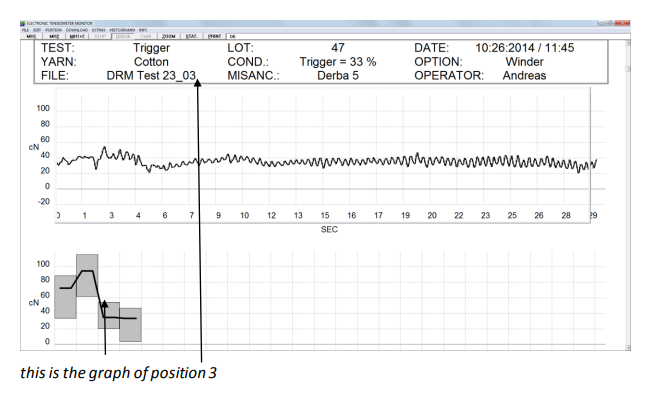Click the scrollbar down arrow at bottom right

click(627, 346)
